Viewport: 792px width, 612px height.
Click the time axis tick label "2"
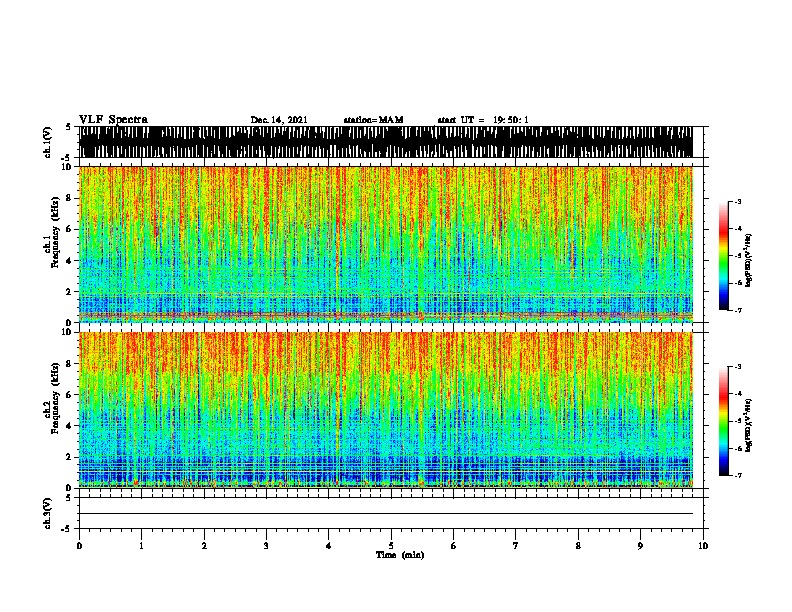coord(204,546)
